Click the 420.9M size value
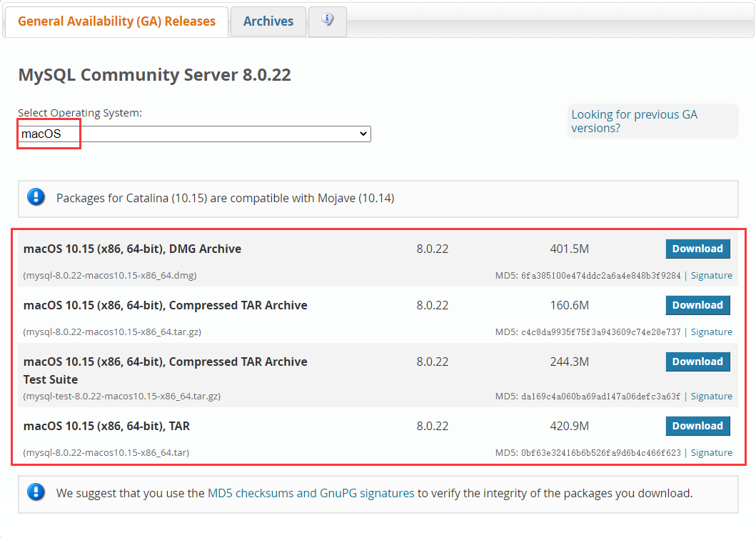 tap(570, 426)
